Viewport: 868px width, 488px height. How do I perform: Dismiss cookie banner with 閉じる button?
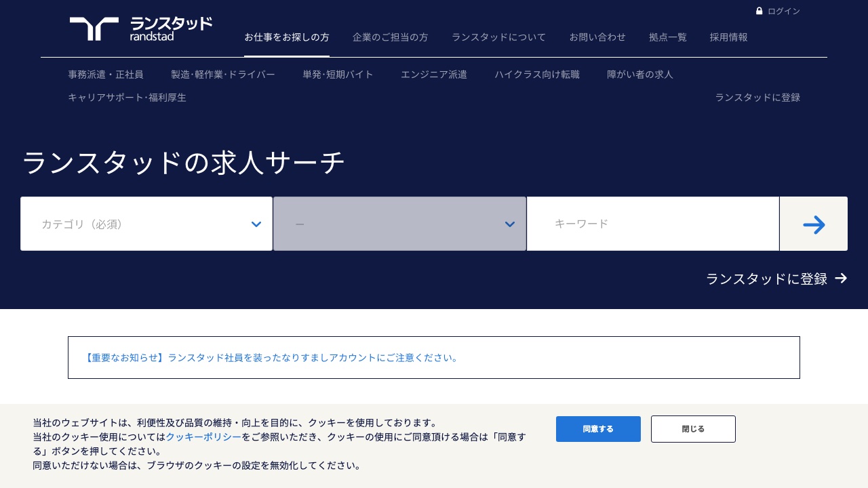[x=693, y=429]
